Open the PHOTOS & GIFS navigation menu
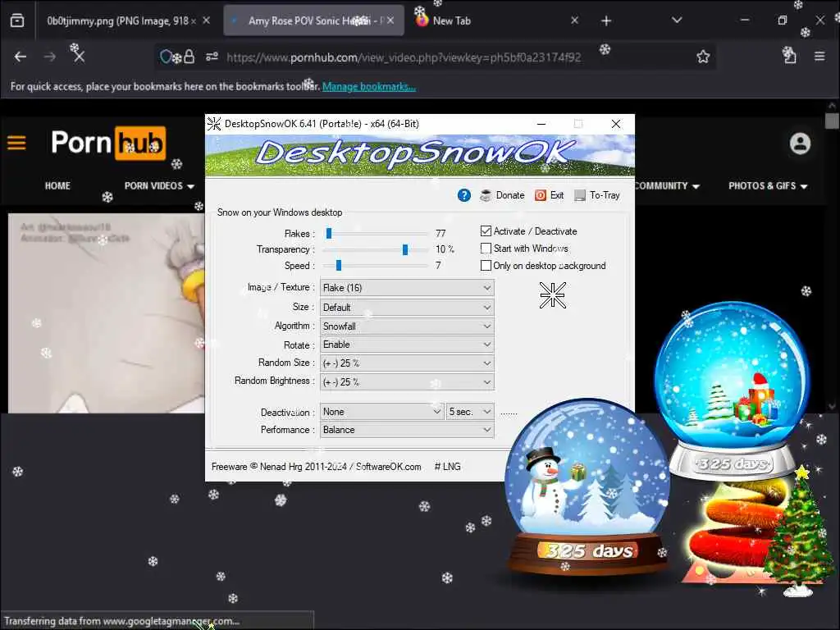 [768, 186]
